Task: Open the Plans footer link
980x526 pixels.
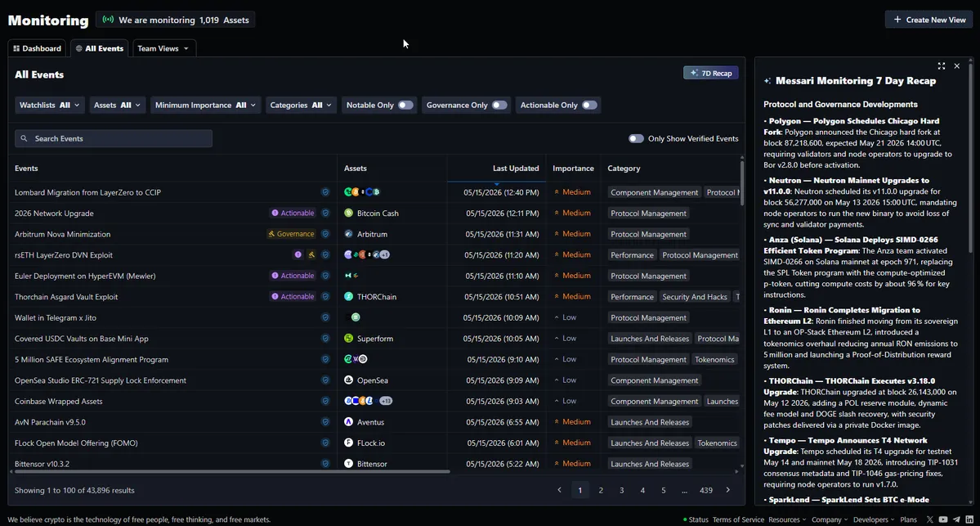Action: [x=908, y=519]
